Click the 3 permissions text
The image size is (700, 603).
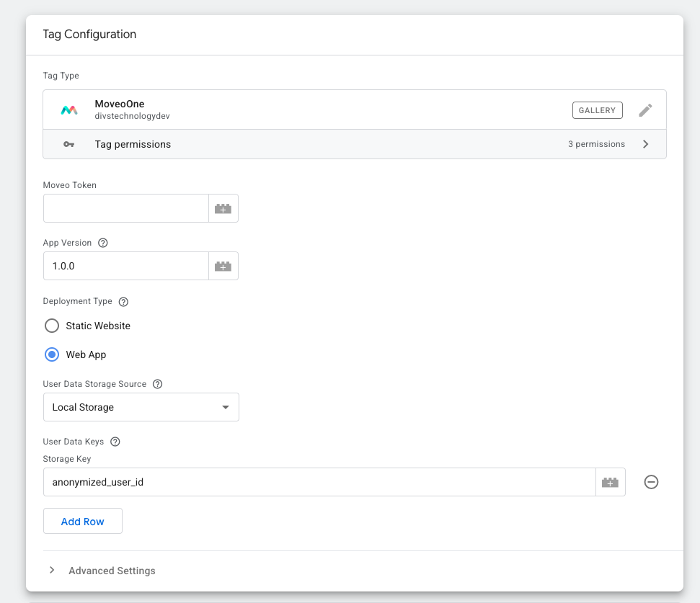click(x=596, y=144)
